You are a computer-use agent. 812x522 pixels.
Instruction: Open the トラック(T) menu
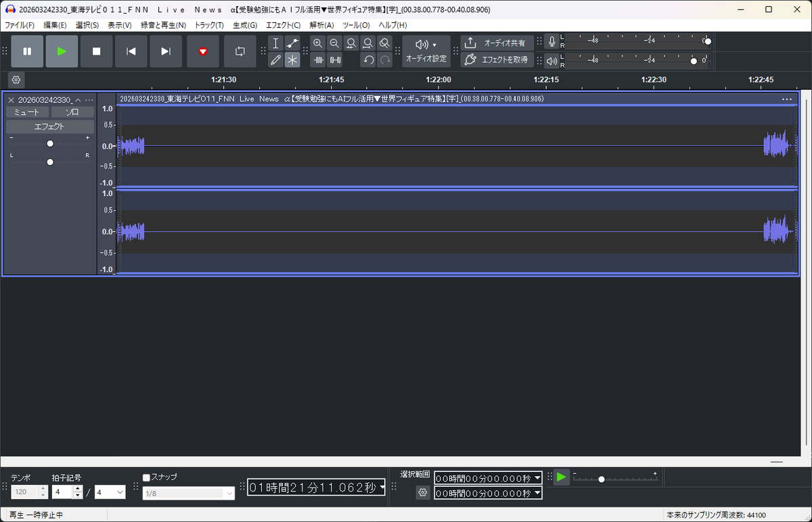tap(209, 25)
